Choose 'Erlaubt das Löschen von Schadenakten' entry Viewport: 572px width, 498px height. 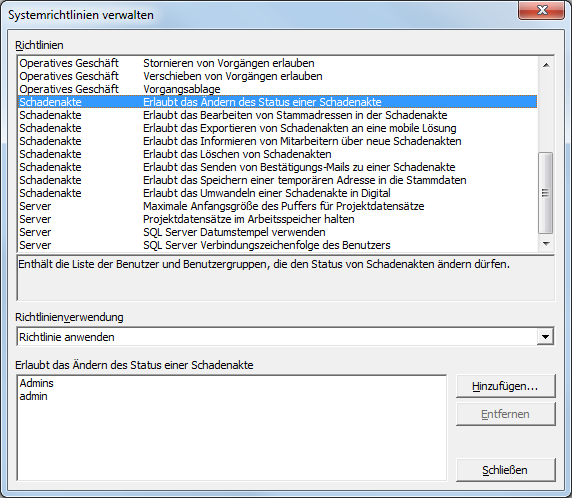[277, 154]
